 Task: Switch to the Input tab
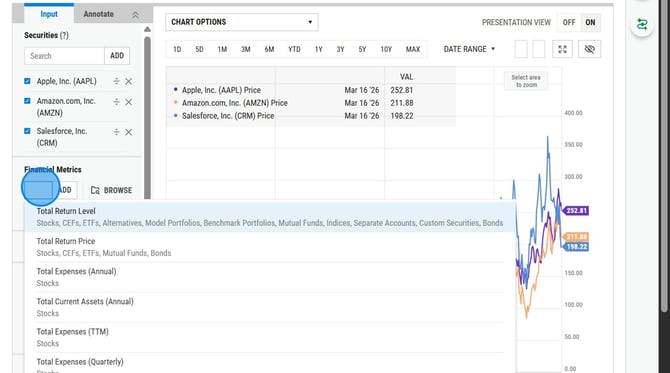point(49,14)
